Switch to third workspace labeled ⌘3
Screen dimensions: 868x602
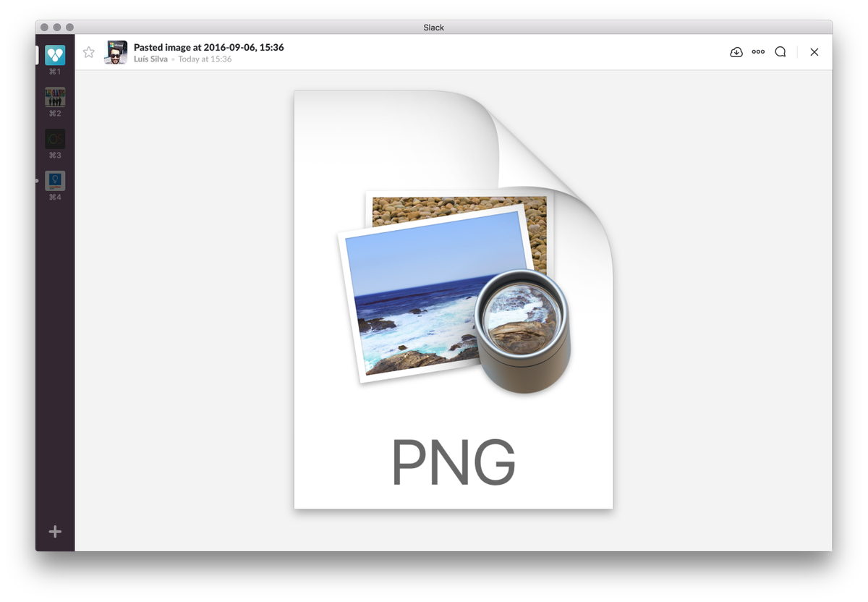click(55, 139)
